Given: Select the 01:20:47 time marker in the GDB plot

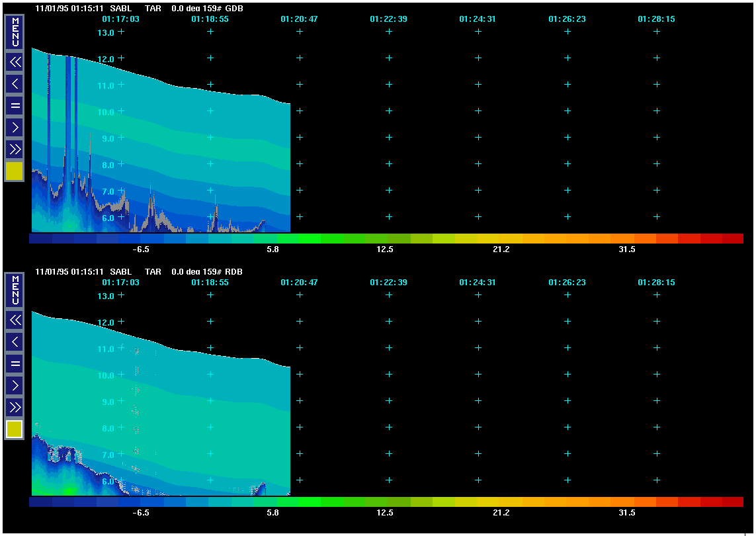Looking at the screenshot, I should [299, 19].
